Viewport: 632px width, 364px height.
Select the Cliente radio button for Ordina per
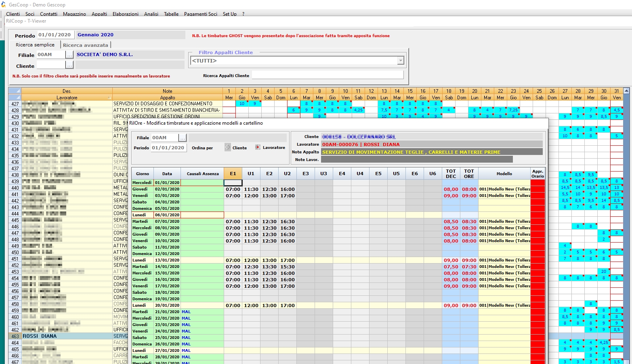[227, 148]
